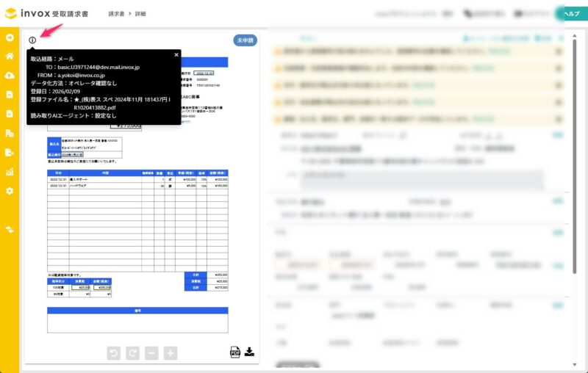Zoom in on the invoice preview with plus
This screenshot has height=373, width=588.
(x=171, y=353)
